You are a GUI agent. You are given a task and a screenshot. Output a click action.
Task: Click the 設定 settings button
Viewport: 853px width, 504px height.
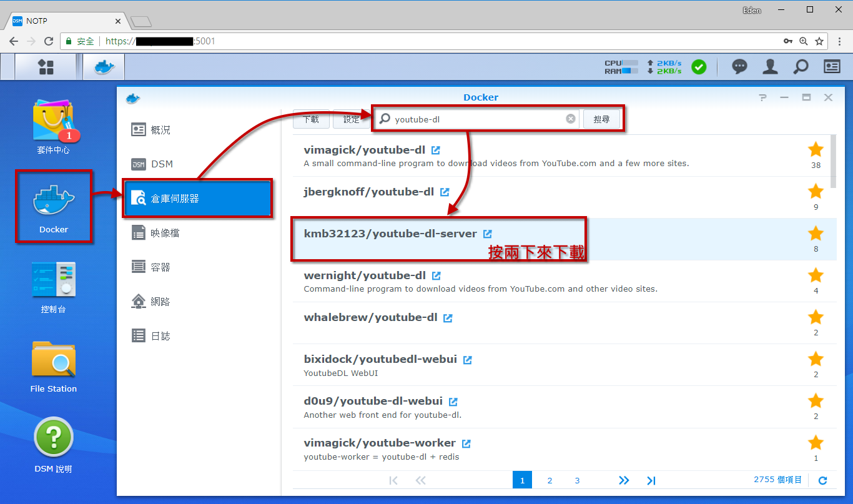tap(351, 119)
